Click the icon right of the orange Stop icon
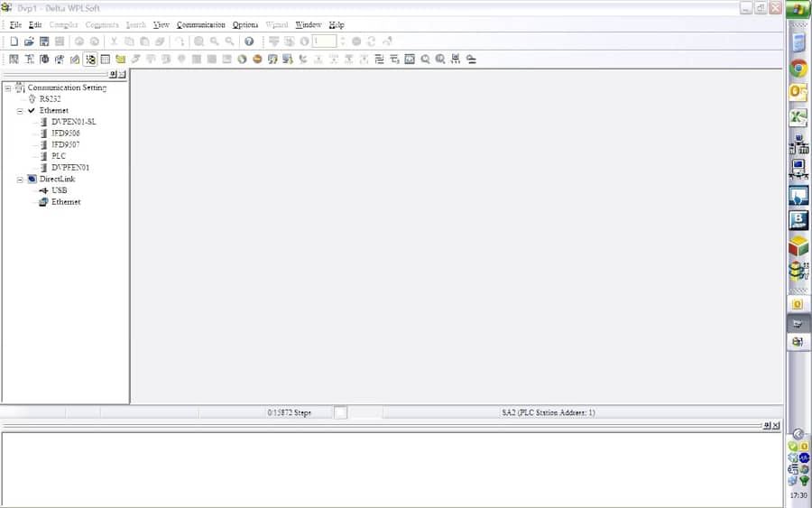Screen dimensions: 812x508 click(272, 59)
